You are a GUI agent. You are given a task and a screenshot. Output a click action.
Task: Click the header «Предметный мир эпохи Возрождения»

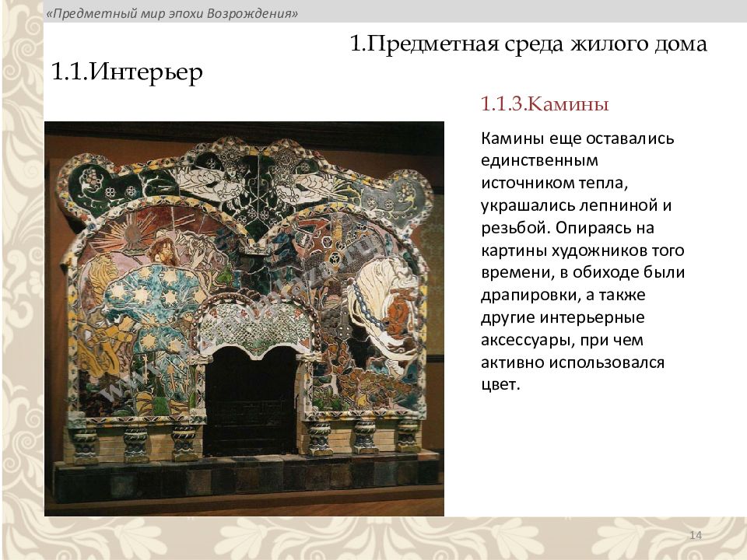tap(172, 13)
